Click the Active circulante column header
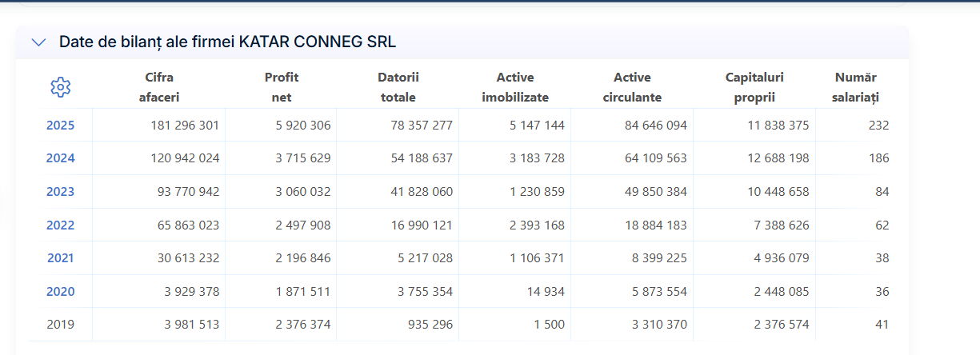Screen dimensions: 980x355 point(632,87)
